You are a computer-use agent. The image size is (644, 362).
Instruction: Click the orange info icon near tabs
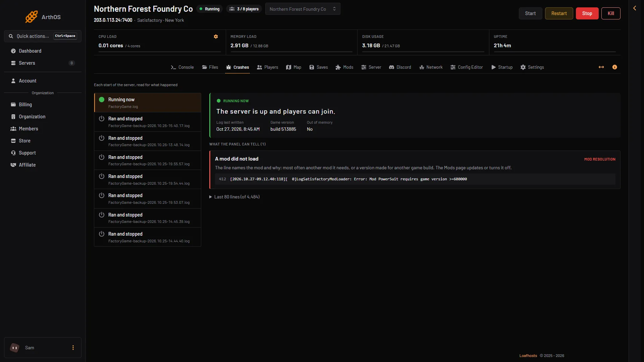614,67
